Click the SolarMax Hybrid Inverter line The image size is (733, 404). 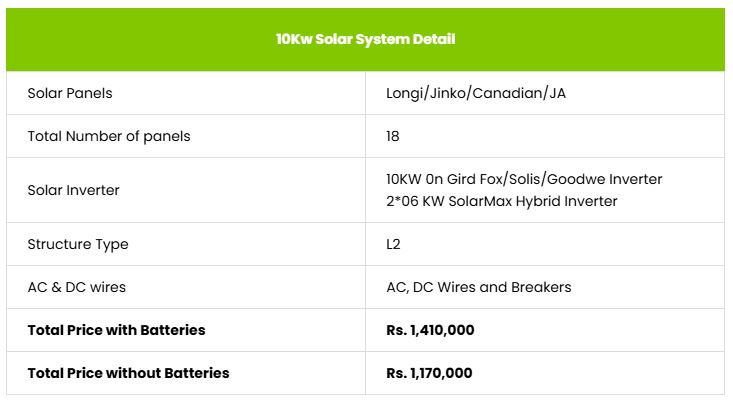pyautogui.click(x=501, y=201)
